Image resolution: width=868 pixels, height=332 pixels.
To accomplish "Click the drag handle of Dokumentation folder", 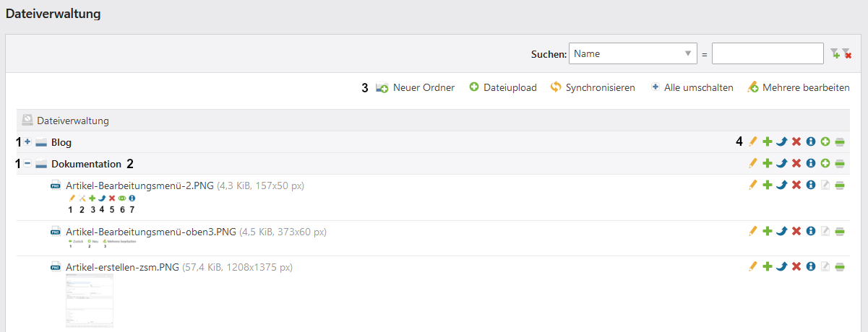I will tap(839, 164).
